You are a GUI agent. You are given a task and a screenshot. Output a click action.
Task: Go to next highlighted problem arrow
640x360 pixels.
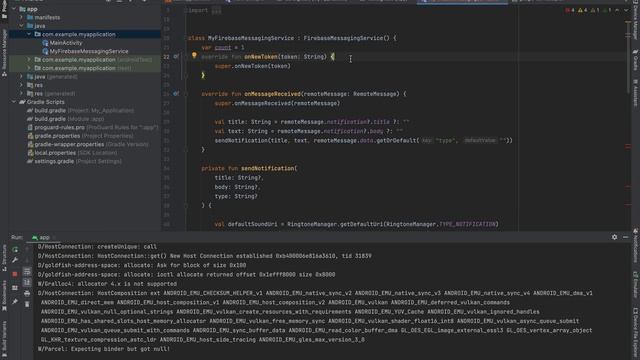626,10
